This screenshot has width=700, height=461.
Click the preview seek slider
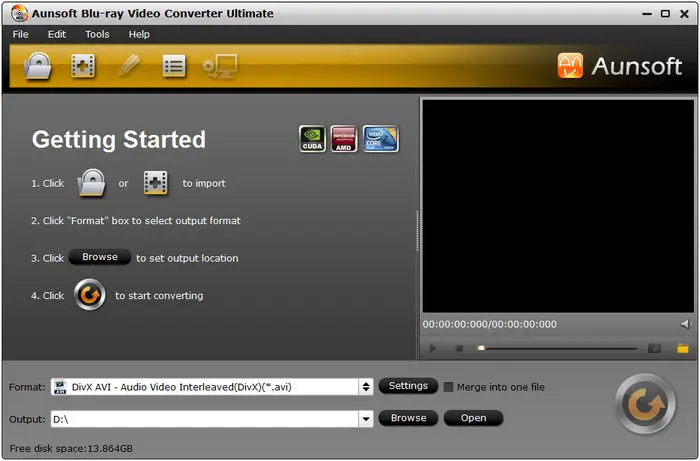(557, 348)
